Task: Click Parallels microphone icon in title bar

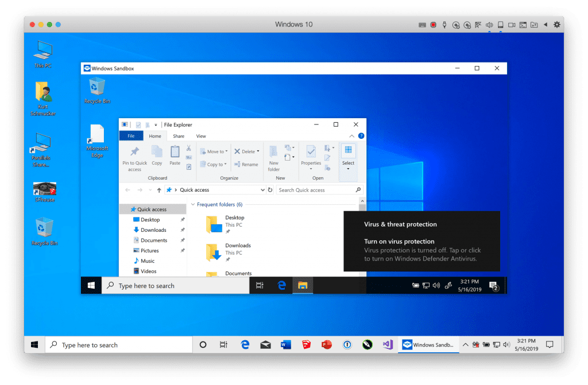Action: point(444,25)
